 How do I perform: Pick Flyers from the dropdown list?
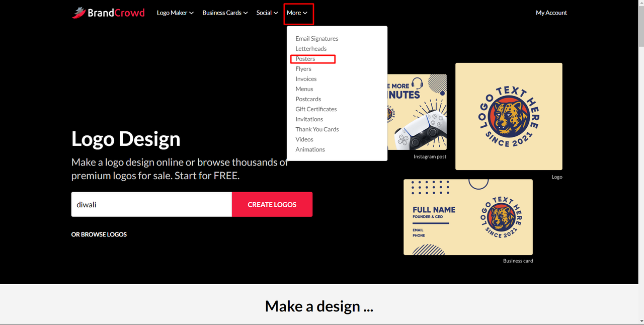[303, 69]
